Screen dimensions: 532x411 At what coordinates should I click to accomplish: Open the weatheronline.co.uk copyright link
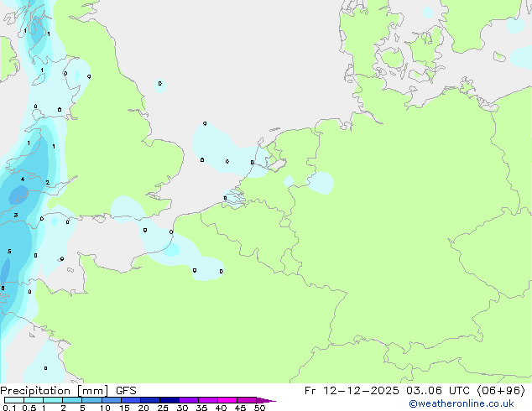tap(462, 403)
